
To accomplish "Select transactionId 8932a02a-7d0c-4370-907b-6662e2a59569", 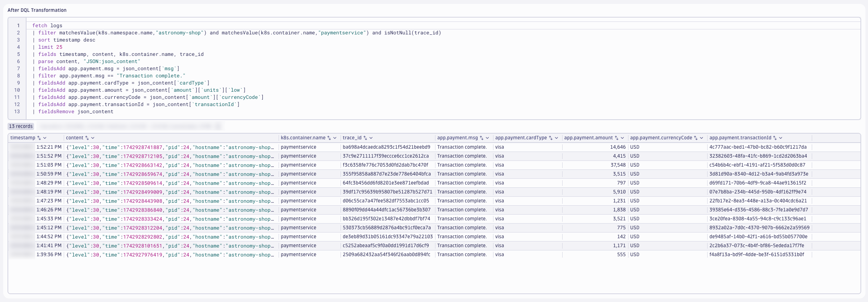I will click(759, 228).
